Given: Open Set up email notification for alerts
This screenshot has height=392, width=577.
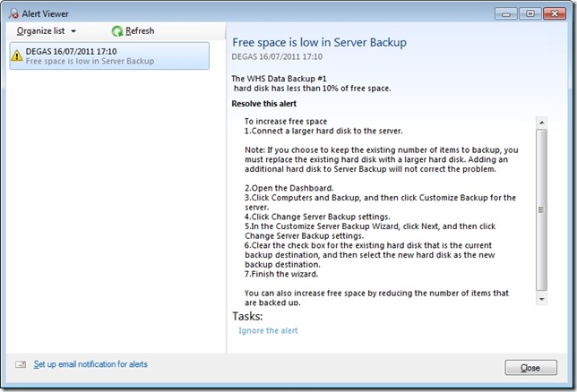Looking at the screenshot, I should (90, 364).
